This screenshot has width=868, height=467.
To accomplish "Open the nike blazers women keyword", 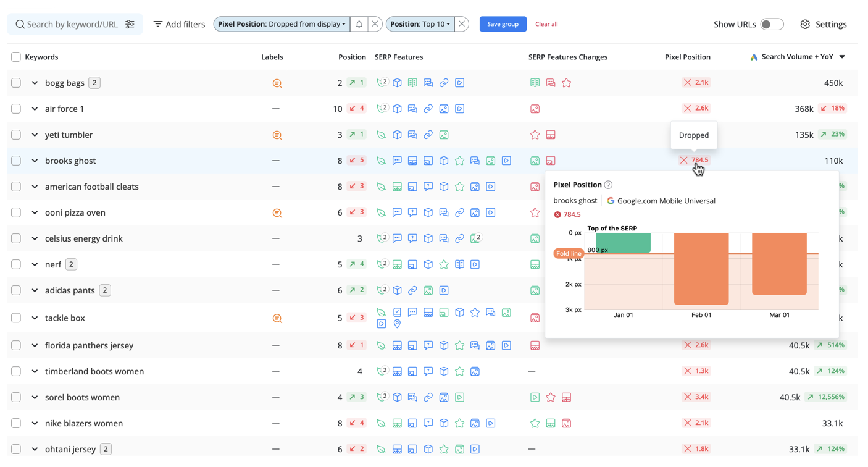I will click(x=84, y=423).
